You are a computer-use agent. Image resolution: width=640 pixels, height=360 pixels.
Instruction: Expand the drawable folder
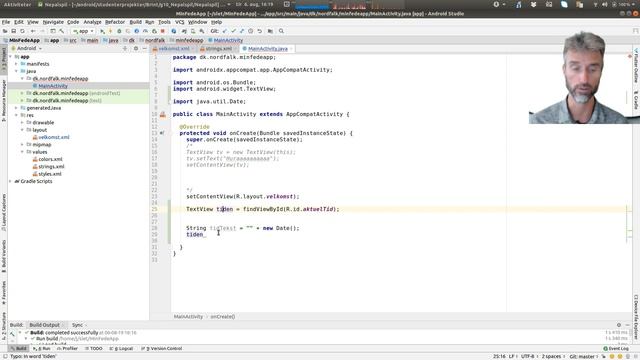[22, 122]
